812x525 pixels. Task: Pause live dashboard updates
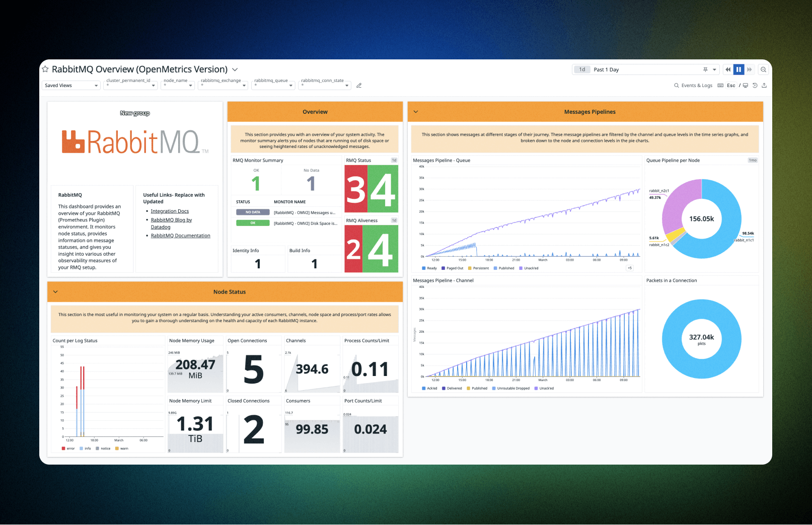(739, 69)
